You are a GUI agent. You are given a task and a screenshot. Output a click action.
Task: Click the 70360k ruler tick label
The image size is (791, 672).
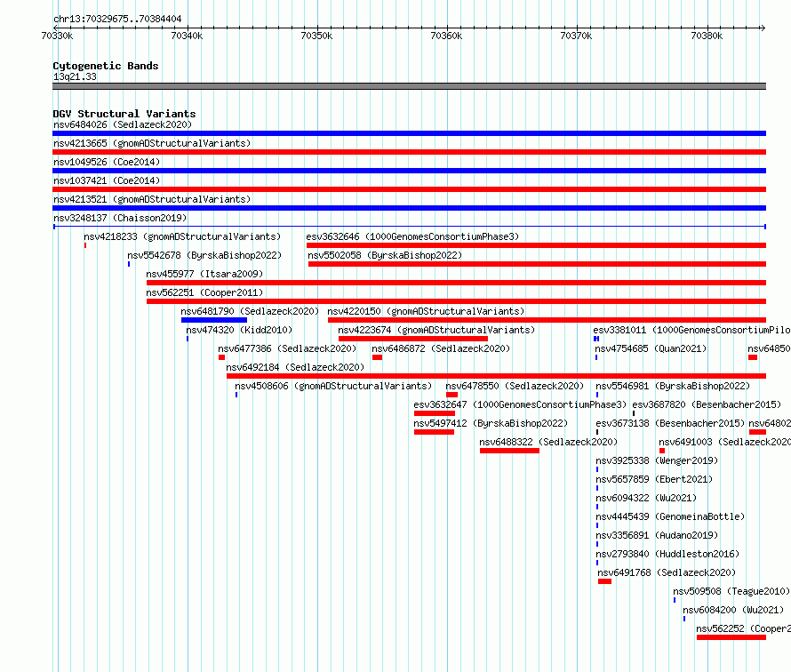click(446, 36)
